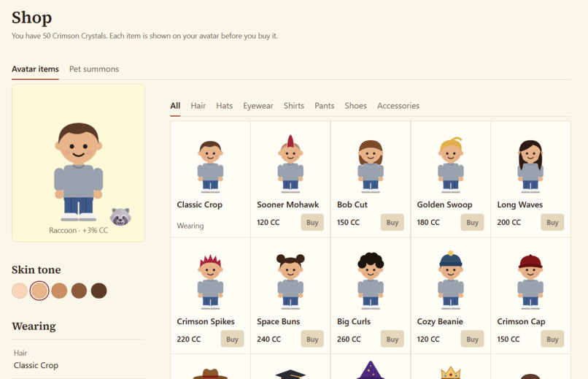Choose the selected light tan skin tone

39,291
